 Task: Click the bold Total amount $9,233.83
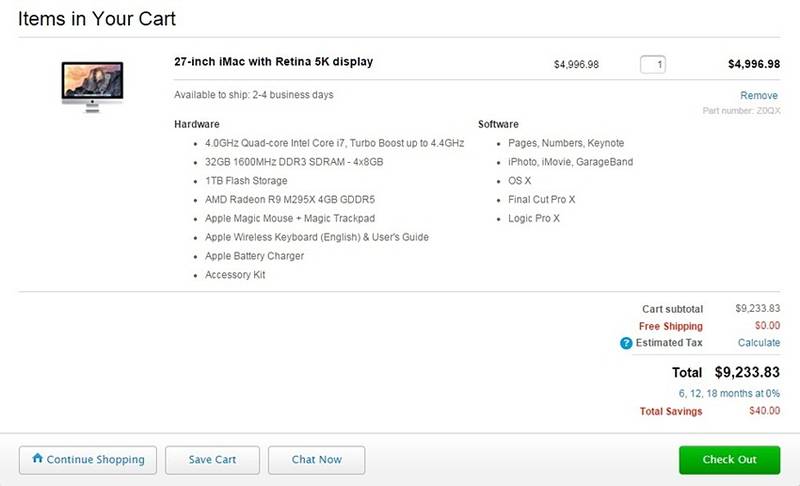747,372
